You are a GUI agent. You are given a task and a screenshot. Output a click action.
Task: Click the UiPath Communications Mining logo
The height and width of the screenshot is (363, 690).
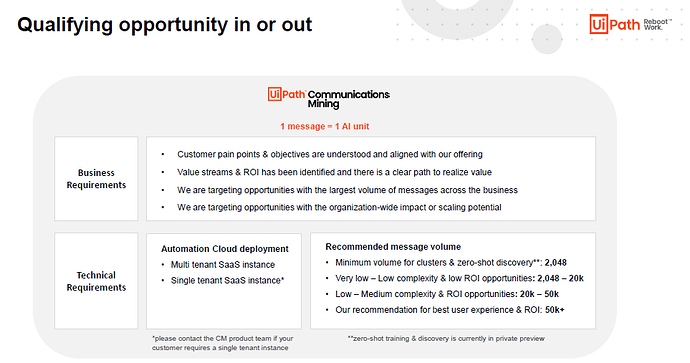[x=329, y=98]
